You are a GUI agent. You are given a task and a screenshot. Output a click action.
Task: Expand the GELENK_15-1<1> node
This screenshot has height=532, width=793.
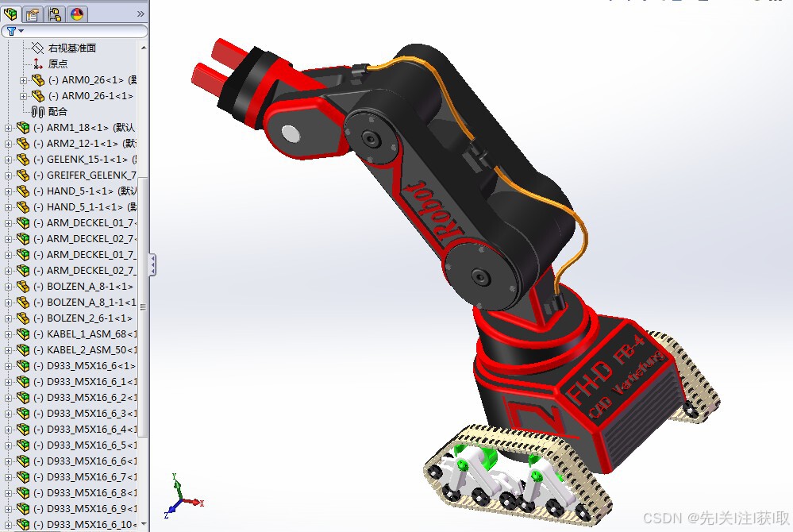(x=8, y=160)
